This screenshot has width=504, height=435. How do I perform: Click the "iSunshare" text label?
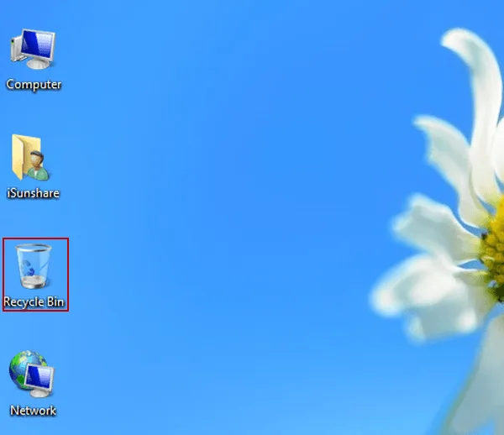coord(34,193)
